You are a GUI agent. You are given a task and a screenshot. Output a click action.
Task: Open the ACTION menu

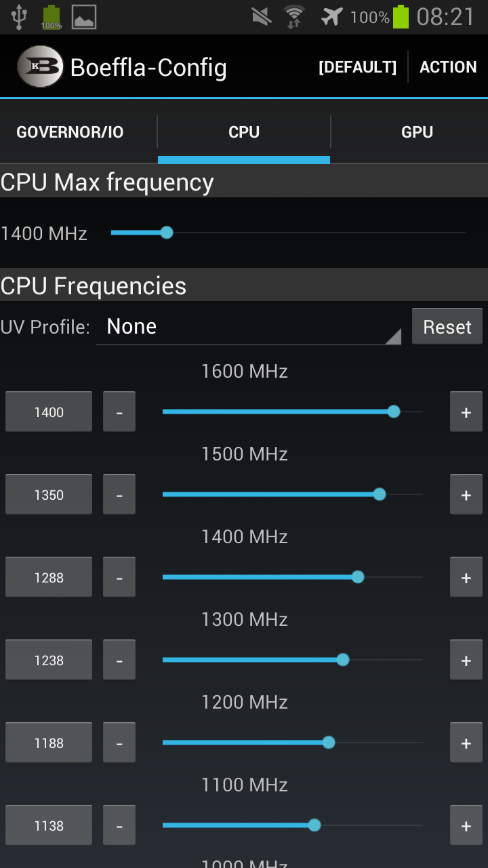click(x=448, y=67)
